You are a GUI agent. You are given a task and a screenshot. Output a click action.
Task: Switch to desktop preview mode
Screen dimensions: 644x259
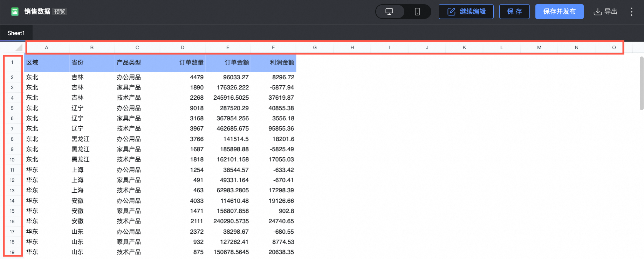(x=389, y=12)
